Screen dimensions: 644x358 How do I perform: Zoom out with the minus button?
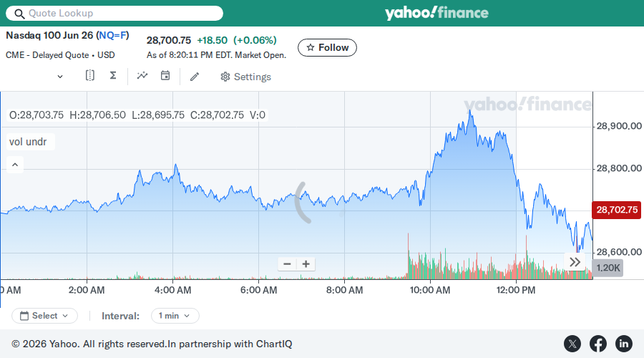tap(287, 264)
